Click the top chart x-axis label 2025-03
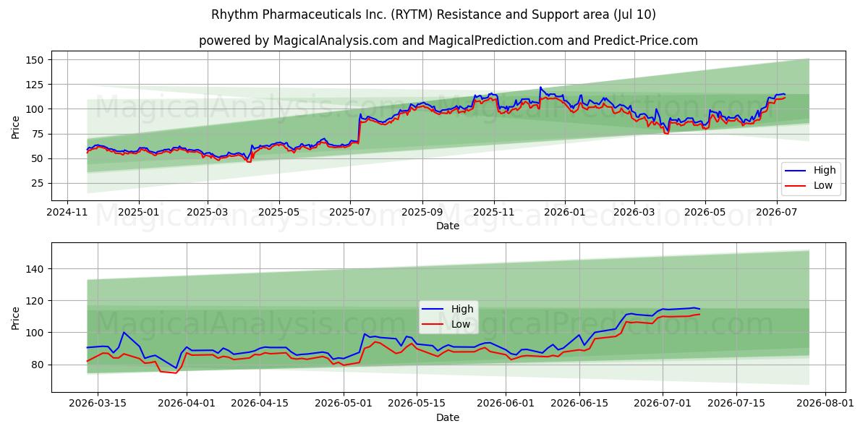Image resolution: width=868 pixels, height=434 pixels. 208,213
